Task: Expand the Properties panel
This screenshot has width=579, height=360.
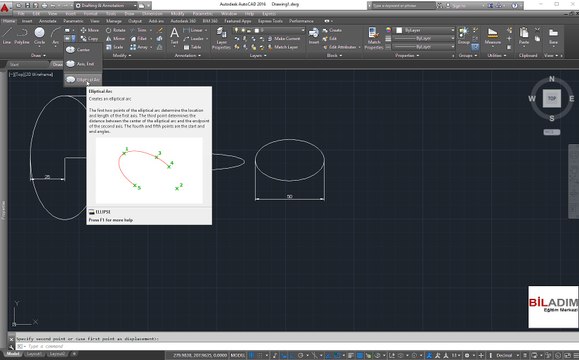Action: click(x=407, y=55)
